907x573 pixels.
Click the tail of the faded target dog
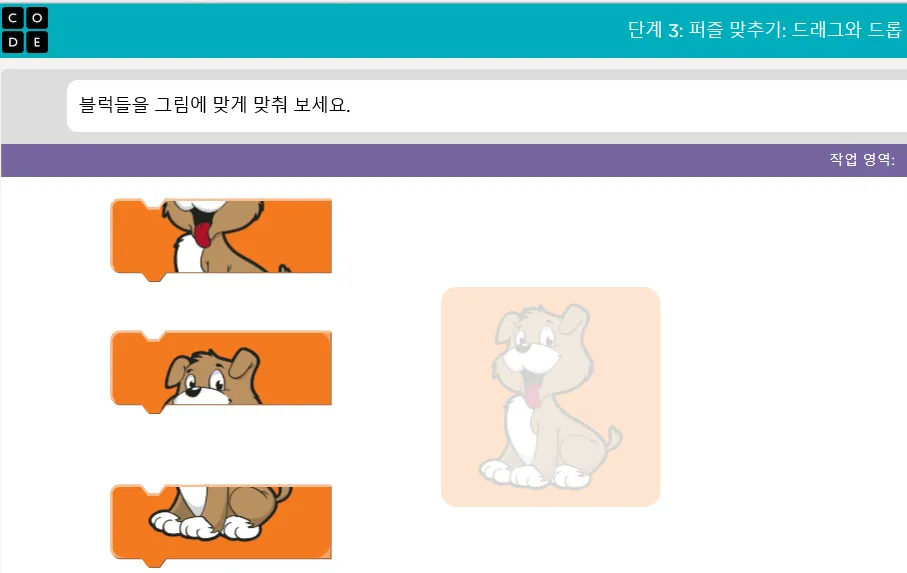612,439
